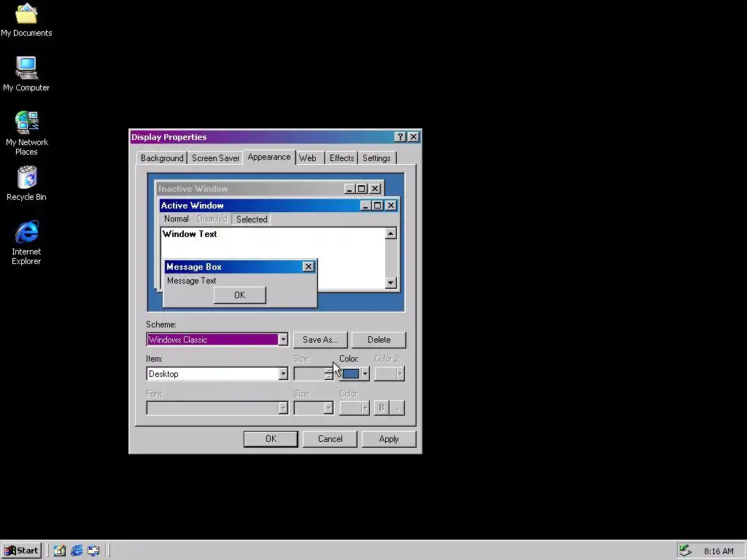The width and height of the screenshot is (747, 560).
Task: Click the Save As... button
Action: pyautogui.click(x=320, y=340)
